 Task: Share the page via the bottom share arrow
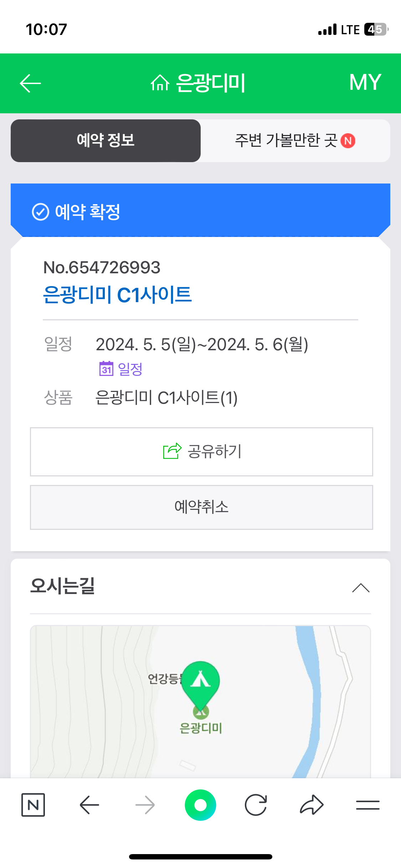(312, 805)
